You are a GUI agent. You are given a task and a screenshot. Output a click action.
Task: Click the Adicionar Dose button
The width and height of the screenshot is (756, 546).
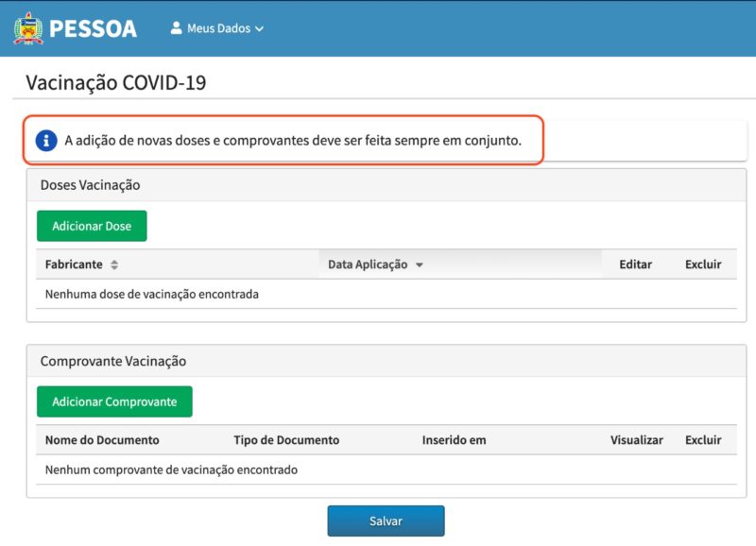tap(92, 225)
